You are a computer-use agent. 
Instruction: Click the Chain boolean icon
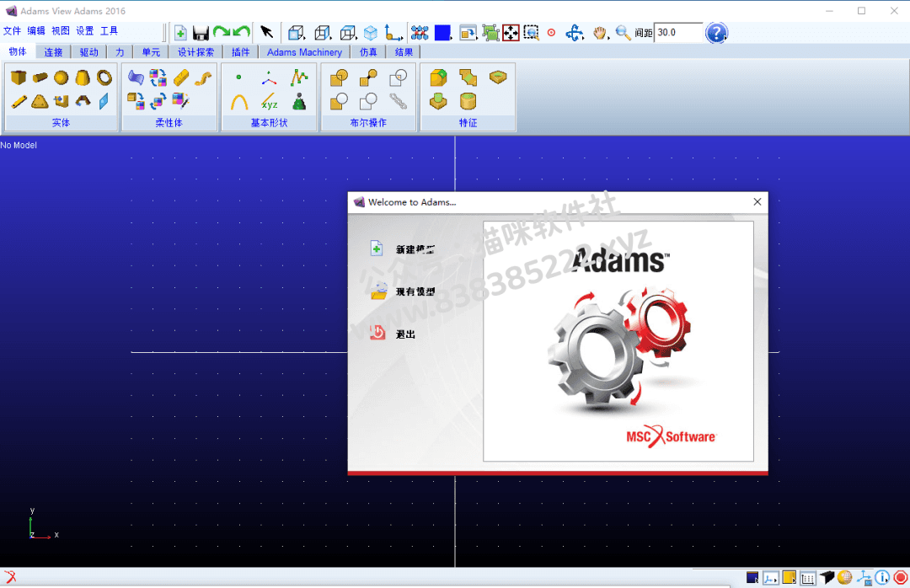398,102
